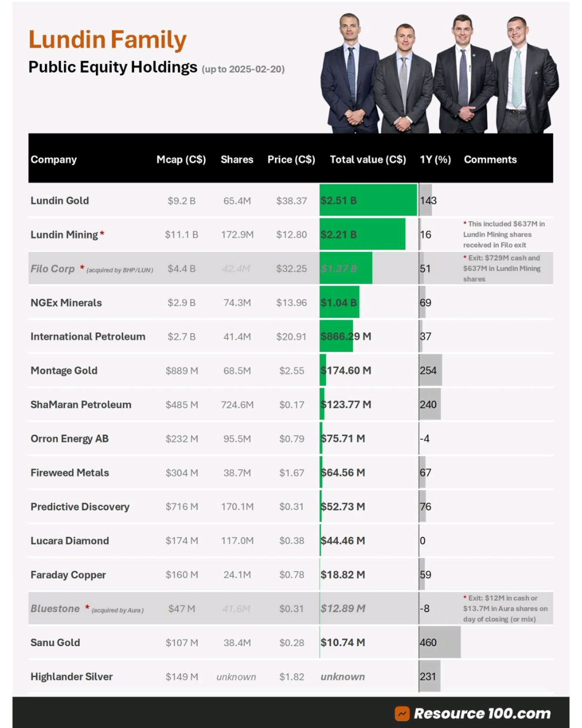This screenshot has height=728, width=582.
Task: Select the Lundin Gold company name
Action: pyautogui.click(x=60, y=200)
